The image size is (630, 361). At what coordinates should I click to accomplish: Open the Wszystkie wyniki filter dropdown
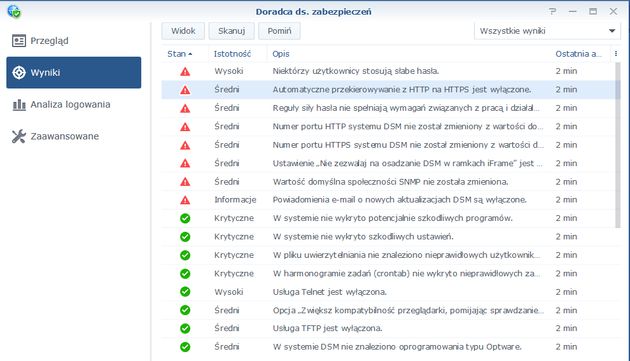click(547, 31)
